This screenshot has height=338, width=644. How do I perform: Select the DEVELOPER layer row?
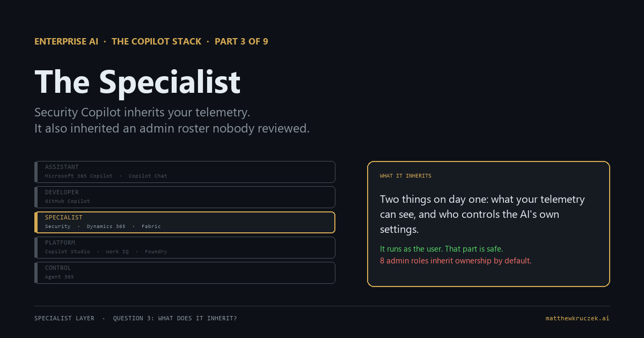tap(185, 197)
